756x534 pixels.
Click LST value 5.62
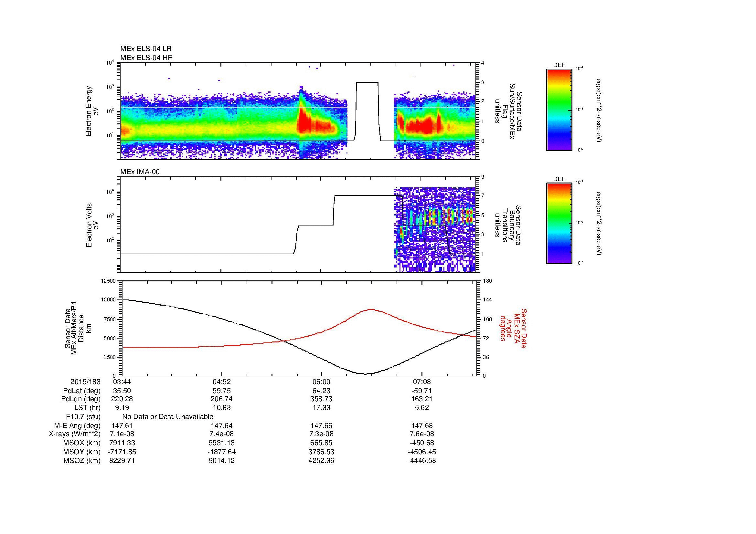(x=422, y=408)
